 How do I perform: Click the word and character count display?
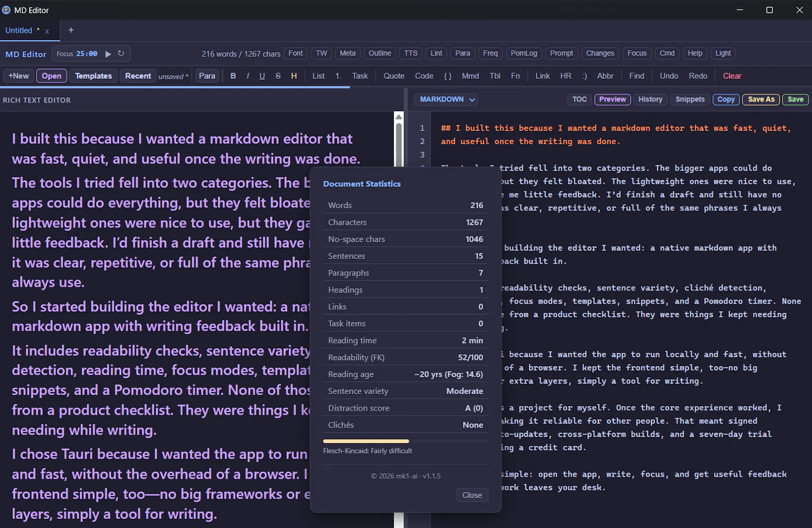pos(241,54)
